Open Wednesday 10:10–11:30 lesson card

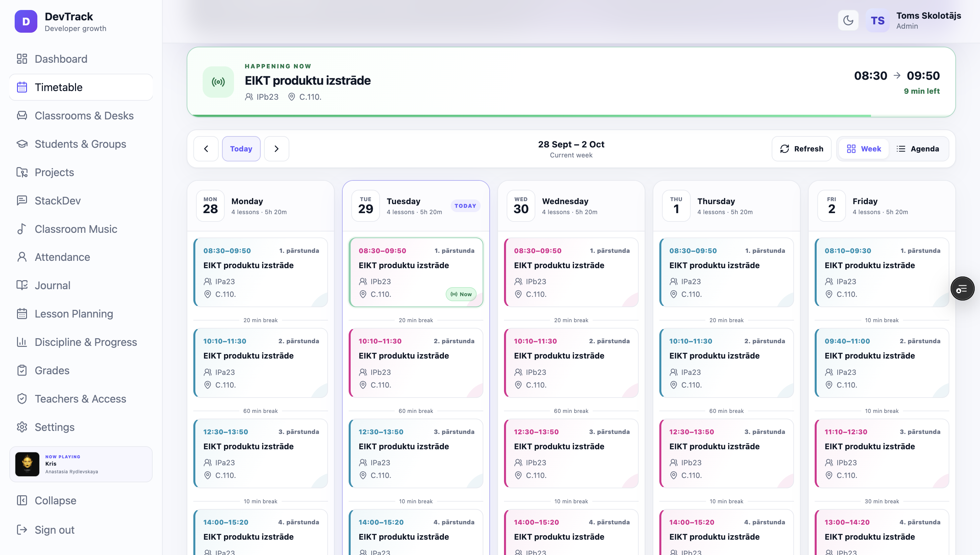click(571, 363)
